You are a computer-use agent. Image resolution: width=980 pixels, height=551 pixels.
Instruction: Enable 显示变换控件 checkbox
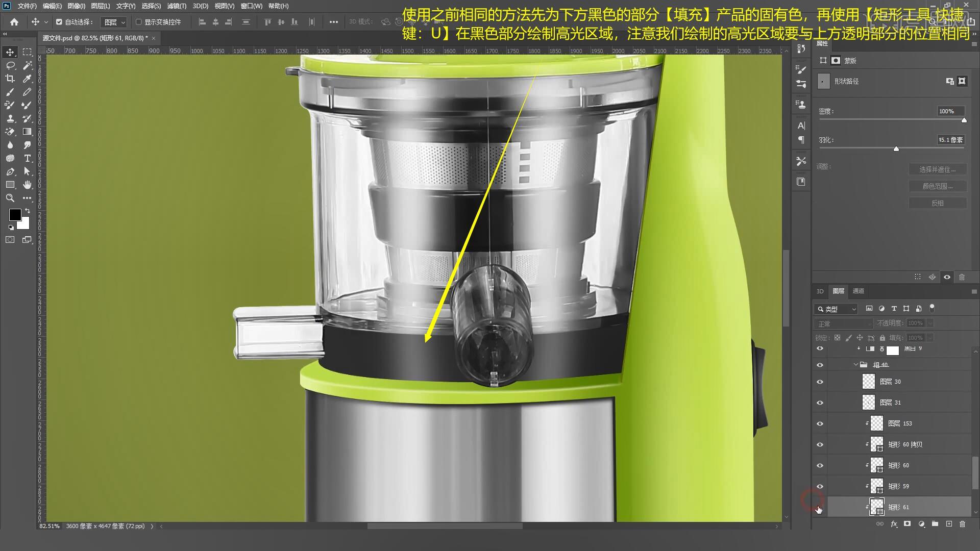[138, 22]
